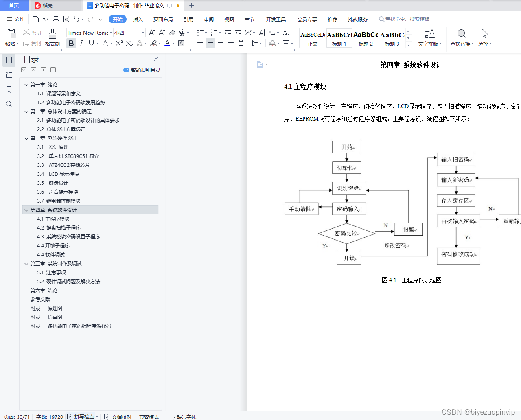Open the 页面布局 ribbon tab

click(163, 19)
